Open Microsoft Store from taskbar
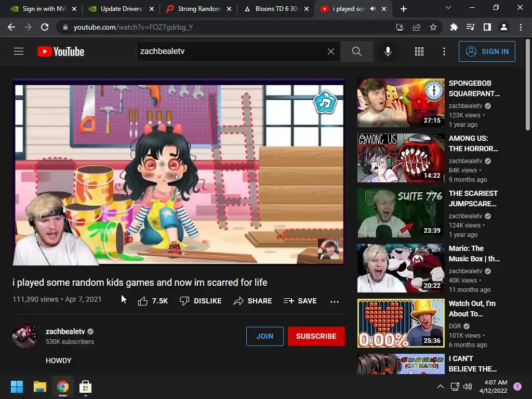The height and width of the screenshot is (399, 532). point(86,387)
